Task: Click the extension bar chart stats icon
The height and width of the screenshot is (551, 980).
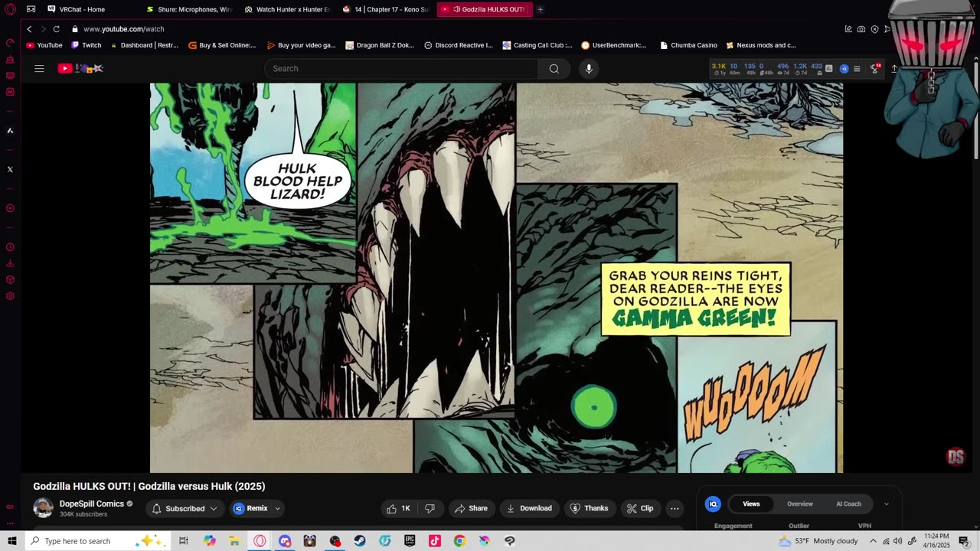Action: pyautogui.click(x=828, y=69)
